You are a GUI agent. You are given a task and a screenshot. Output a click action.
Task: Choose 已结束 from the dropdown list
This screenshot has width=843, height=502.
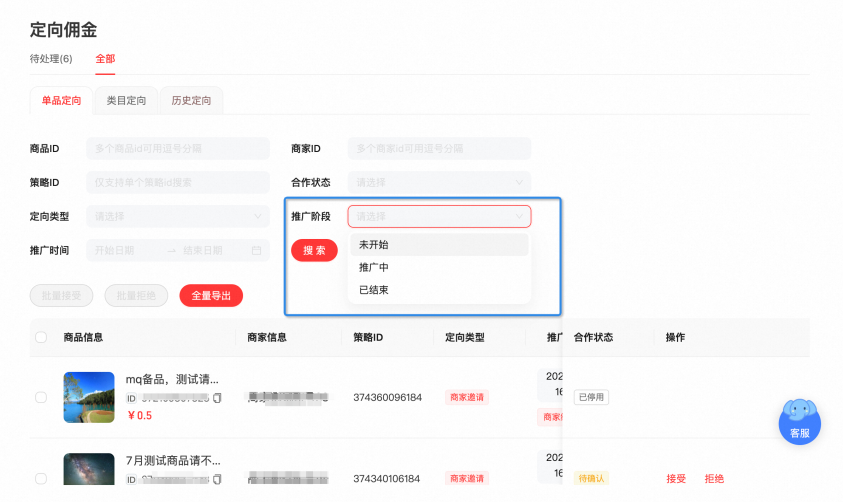click(439, 290)
